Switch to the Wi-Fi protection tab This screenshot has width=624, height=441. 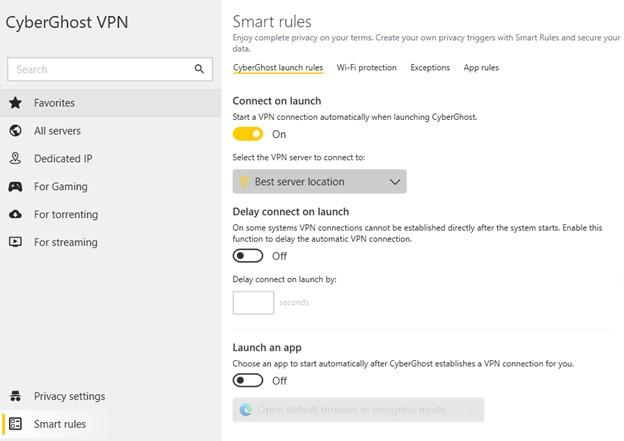click(x=366, y=68)
